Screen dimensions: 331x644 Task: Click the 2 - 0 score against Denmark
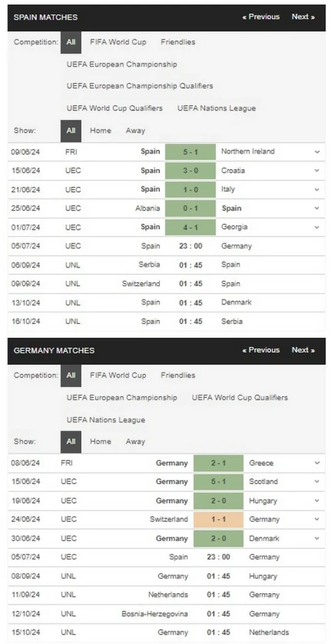[218, 538]
